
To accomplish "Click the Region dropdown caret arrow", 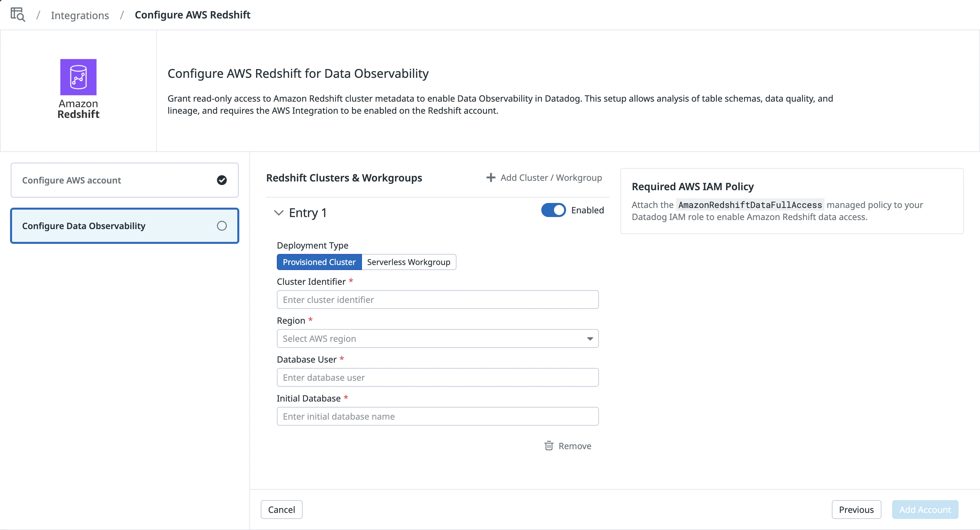I will click(590, 338).
